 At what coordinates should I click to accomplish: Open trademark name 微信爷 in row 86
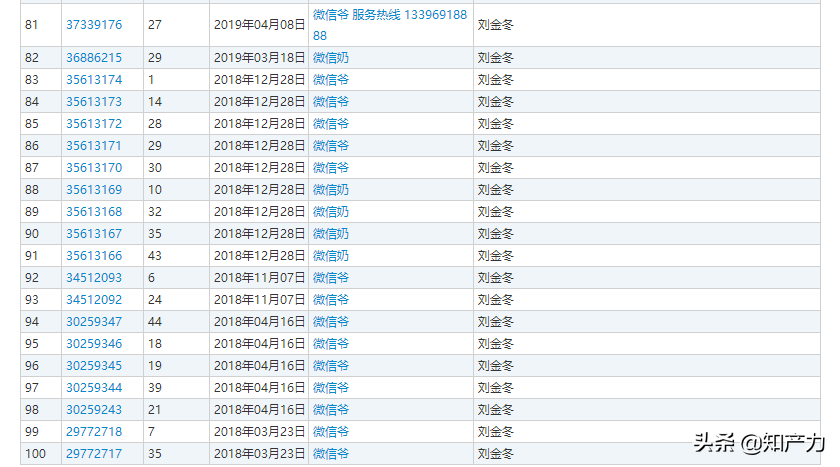point(331,146)
